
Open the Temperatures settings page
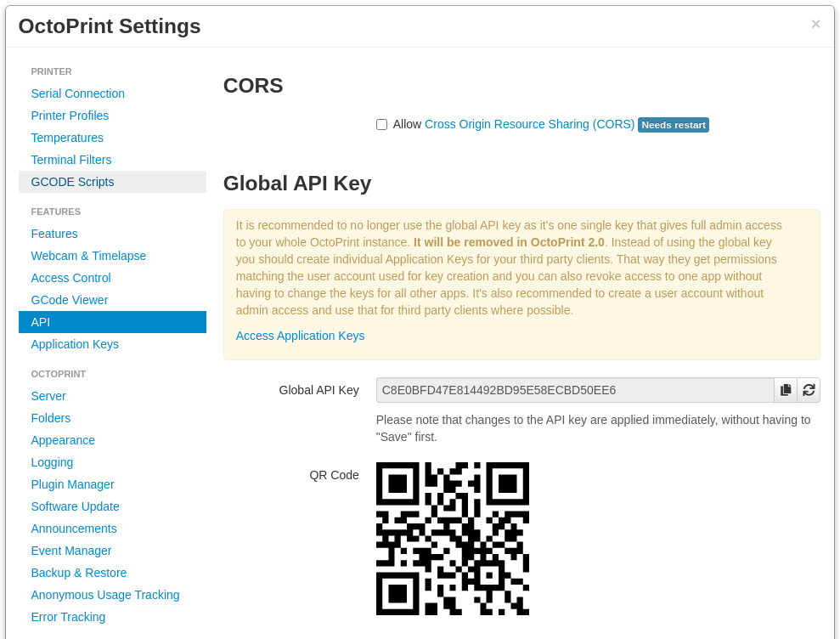[67, 138]
